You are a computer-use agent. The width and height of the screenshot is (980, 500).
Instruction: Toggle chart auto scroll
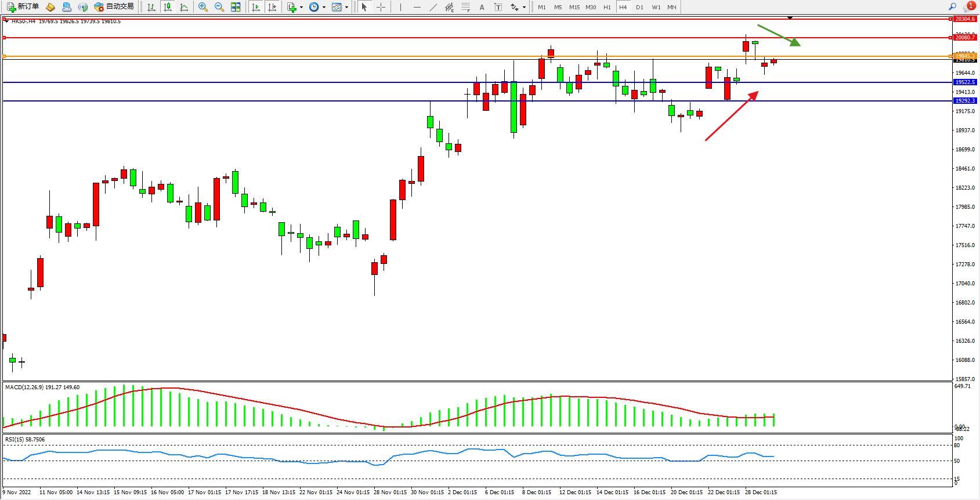click(256, 7)
